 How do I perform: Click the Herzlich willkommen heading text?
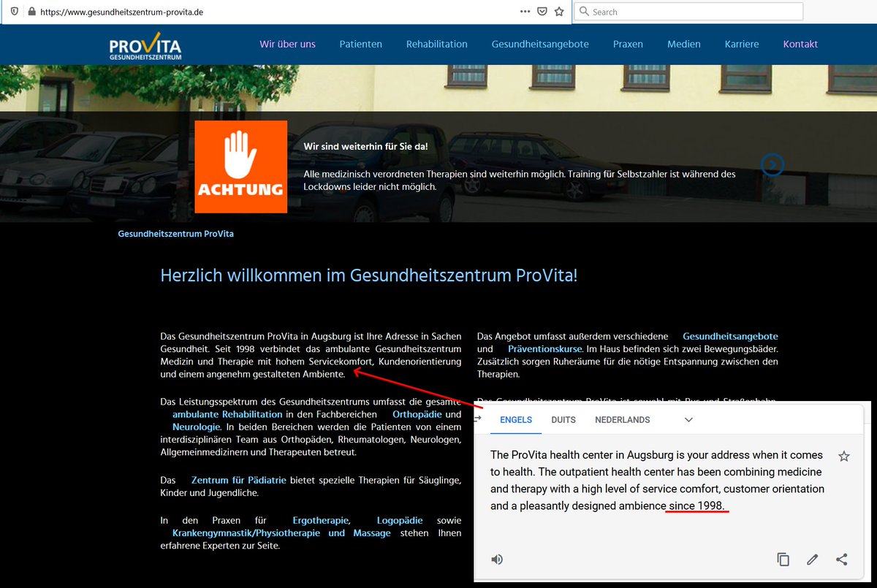point(369,275)
